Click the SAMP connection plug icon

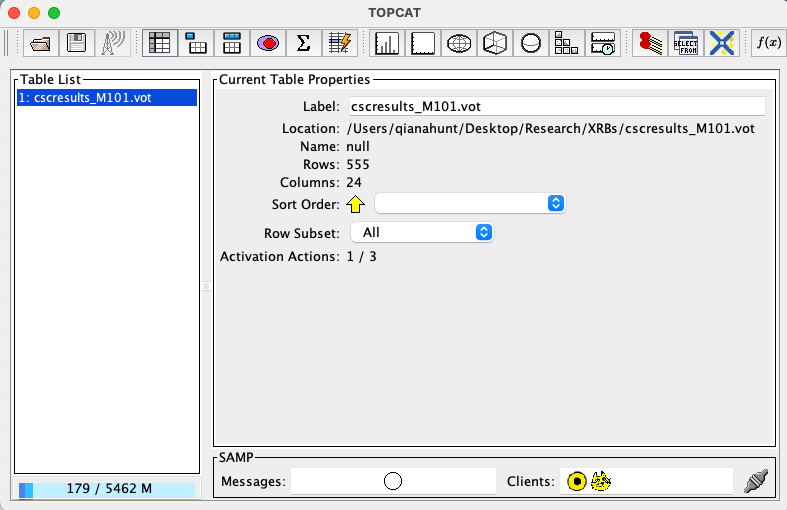tap(756, 481)
